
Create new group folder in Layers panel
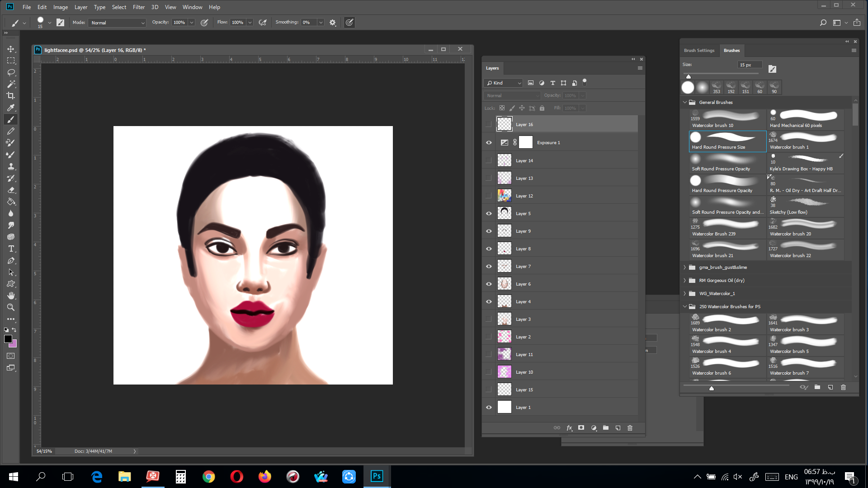click(605, 428)
